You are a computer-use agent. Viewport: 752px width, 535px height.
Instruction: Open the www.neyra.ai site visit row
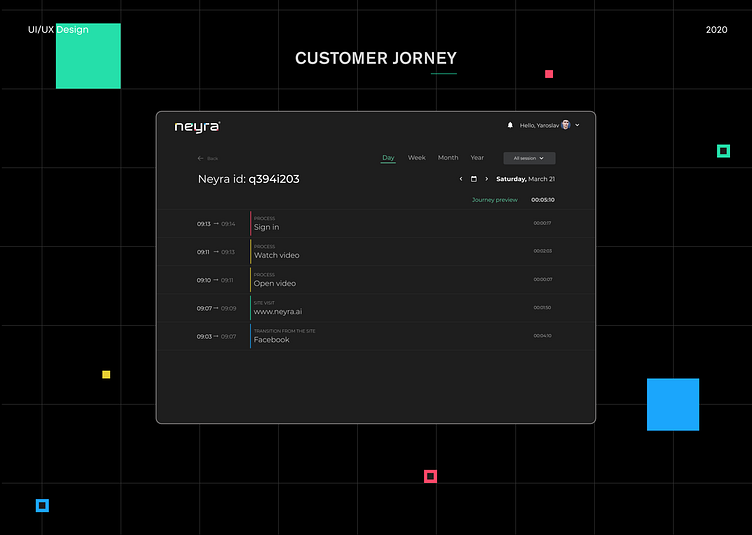coord(376,308)
